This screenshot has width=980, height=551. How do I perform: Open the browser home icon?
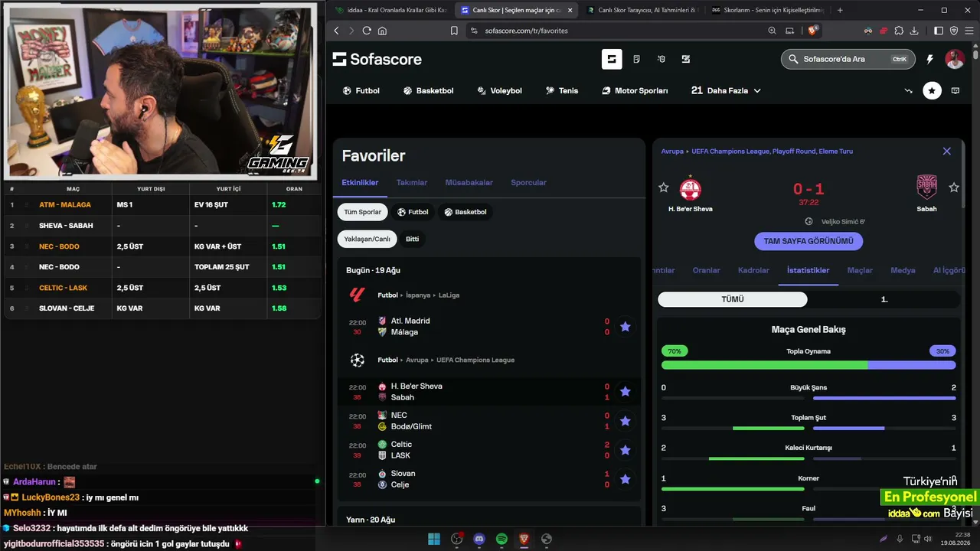tap(382, 31)
